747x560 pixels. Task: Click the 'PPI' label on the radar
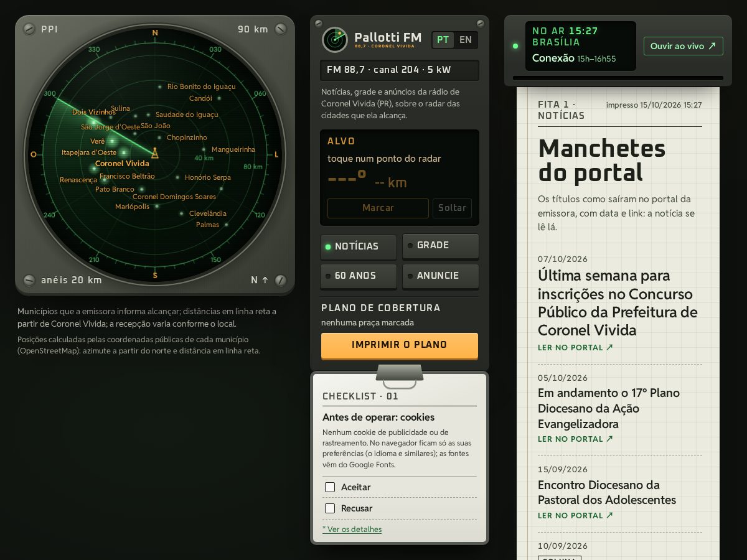click(49, 29)
